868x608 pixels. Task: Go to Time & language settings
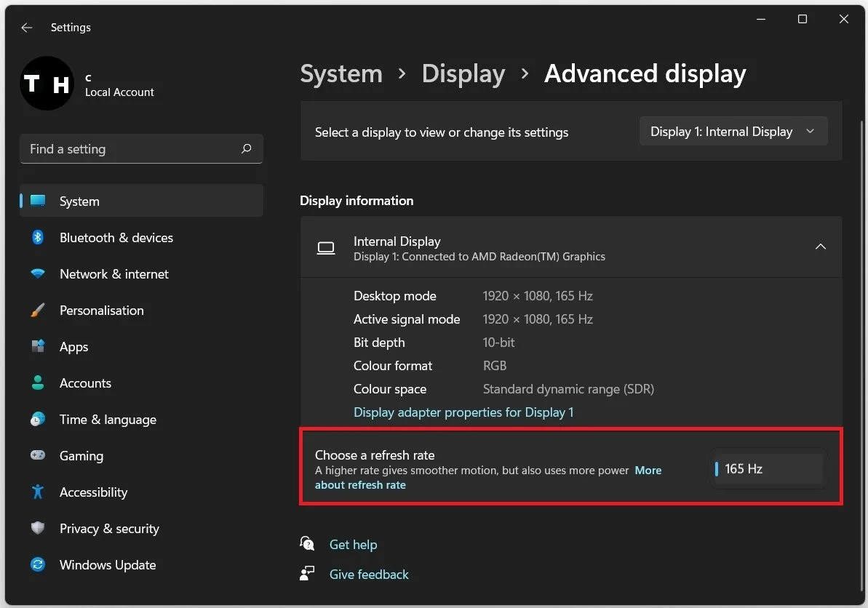108,420
